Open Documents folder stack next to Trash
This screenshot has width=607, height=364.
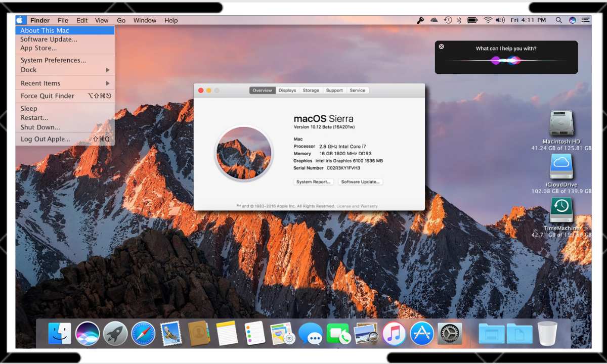pos(519,334)
